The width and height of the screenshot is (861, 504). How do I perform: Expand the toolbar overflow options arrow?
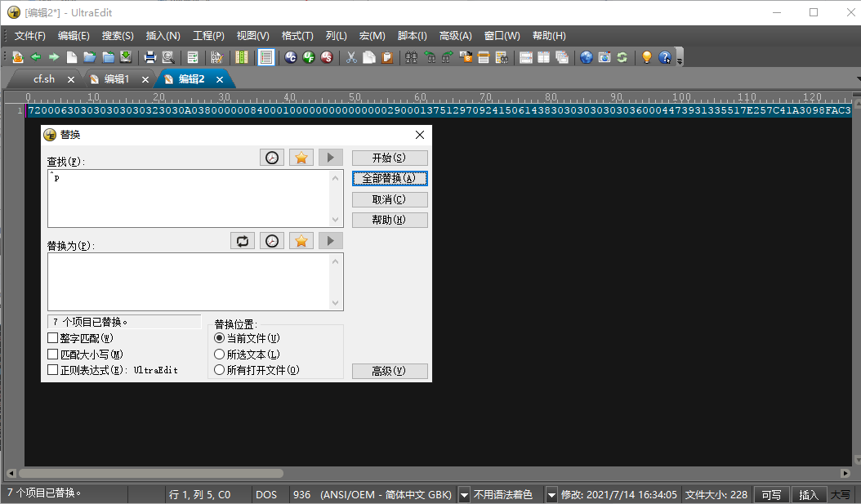(680, 59)
